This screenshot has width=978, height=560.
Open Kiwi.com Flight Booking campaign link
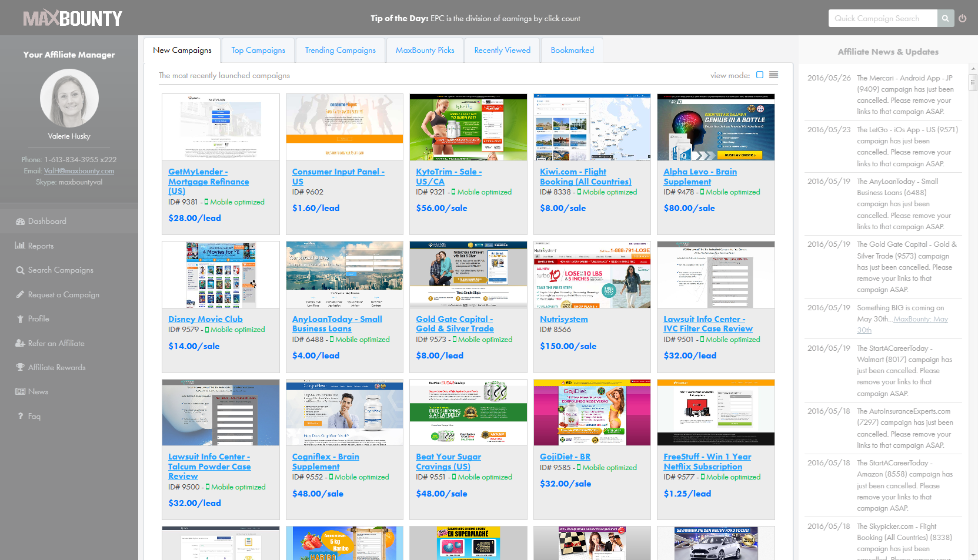(585, 177)
